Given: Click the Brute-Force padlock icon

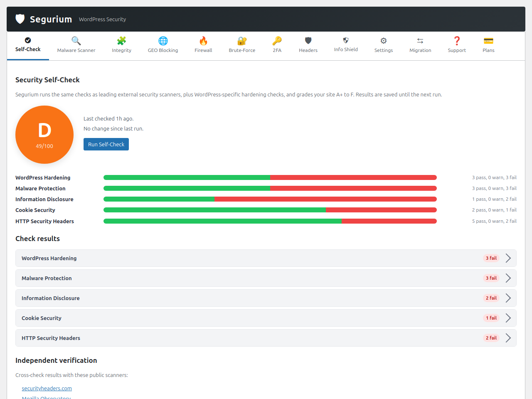Looking at the screenshot, I should pyautogui.click(x=242, y=41).
